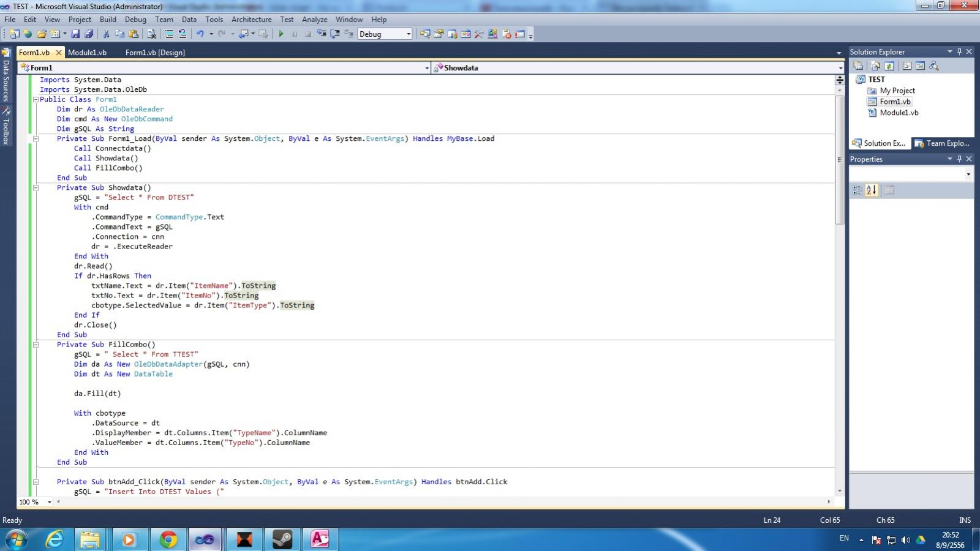
Task: Click the Cut scissors icon
Action: [106, 34]
